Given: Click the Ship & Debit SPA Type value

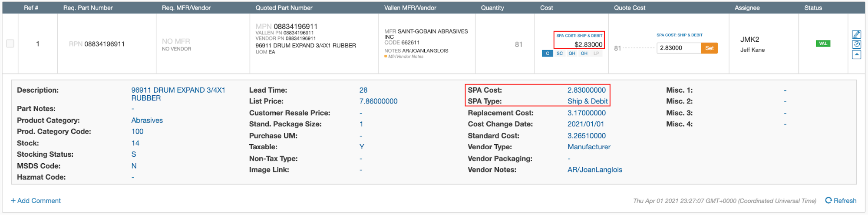Looking at the screenshot, I should (587, 101).
